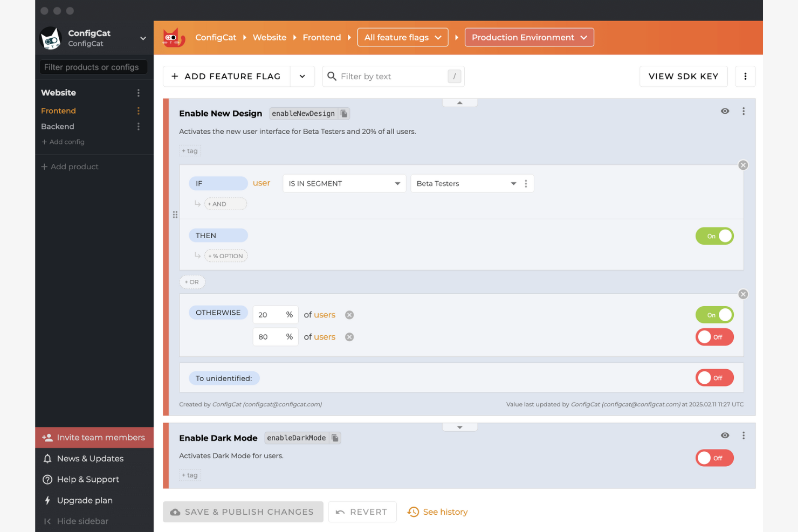The height and width of the screenshot is (532, 798).
Task: Delete the 20% of users option
Action: [349, 315]
